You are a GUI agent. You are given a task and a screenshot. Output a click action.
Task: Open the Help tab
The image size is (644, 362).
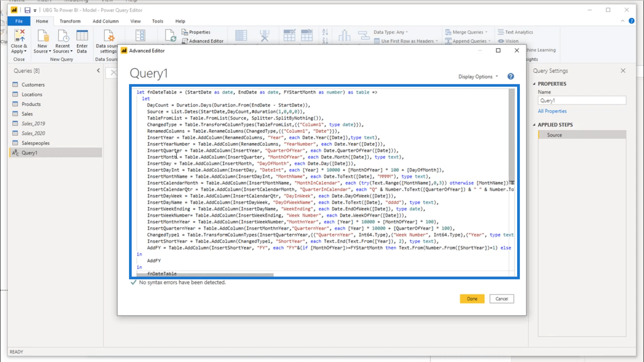pos(180,21)
